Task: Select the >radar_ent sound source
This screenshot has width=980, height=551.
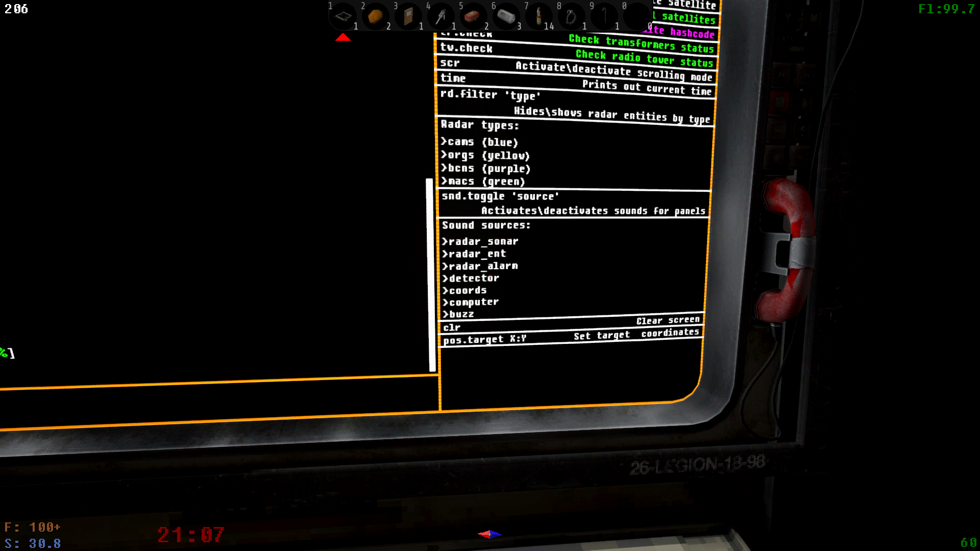Action: click(474, 254)
